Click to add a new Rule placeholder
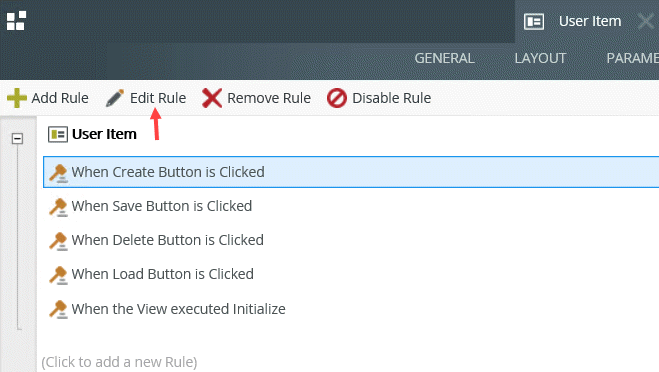This screenshot has height=372, width=659. click(x=119, y=362)
